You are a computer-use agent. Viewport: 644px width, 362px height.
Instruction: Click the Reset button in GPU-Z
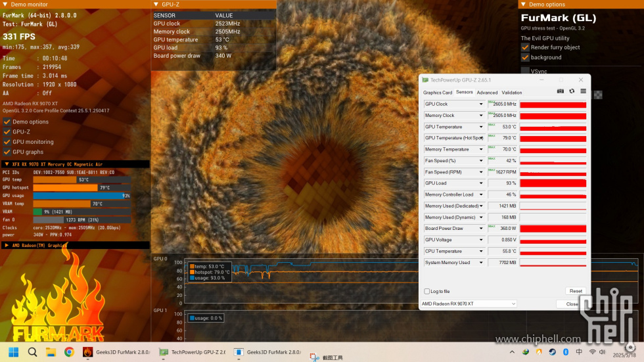coord(576,291)
